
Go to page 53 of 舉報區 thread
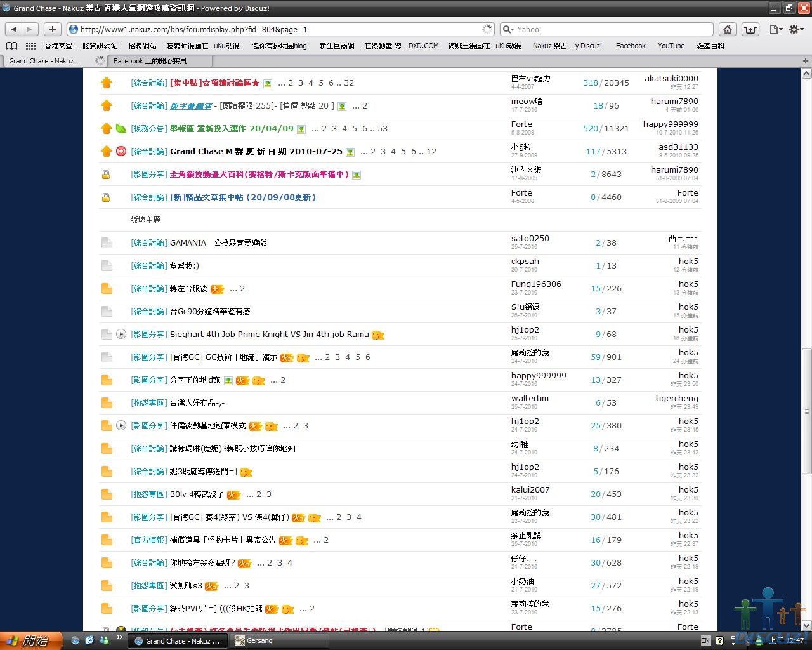click(383, 129)
